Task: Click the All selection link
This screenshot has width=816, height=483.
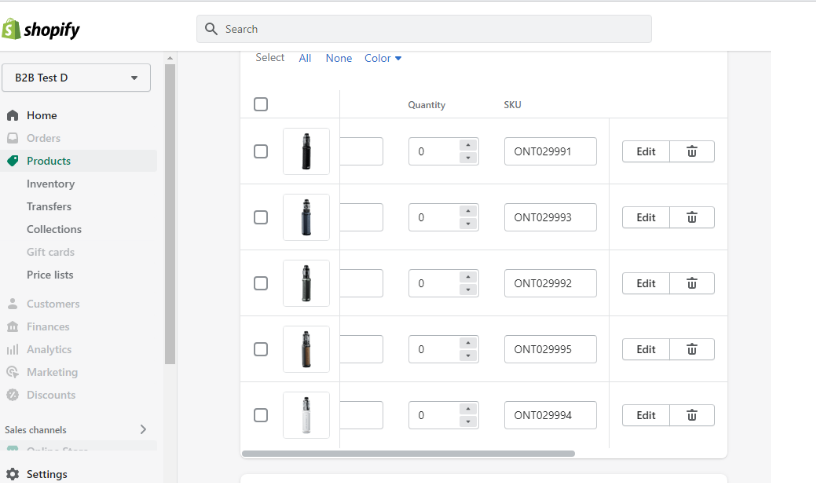Action: tap(305, 58)
